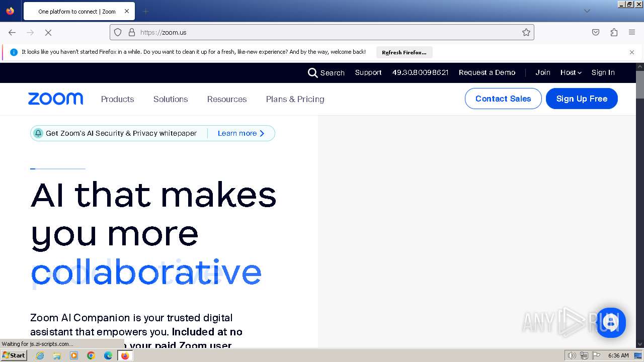
Task: Open the Products menu
Action: click(x=117, y=99)
